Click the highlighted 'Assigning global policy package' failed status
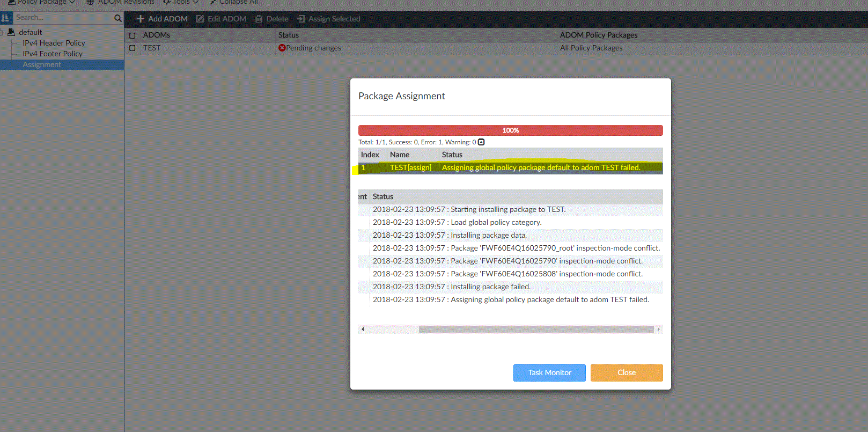 click(x=541, y=167)
